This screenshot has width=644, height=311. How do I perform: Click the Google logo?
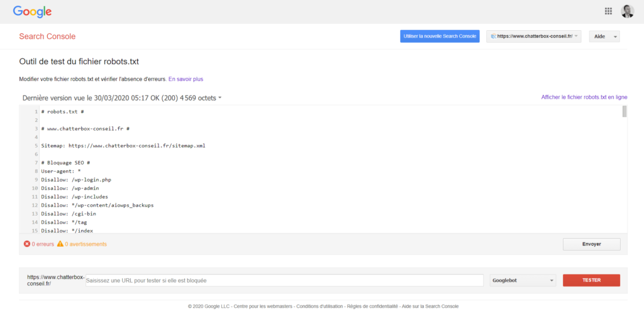[32, 11]
